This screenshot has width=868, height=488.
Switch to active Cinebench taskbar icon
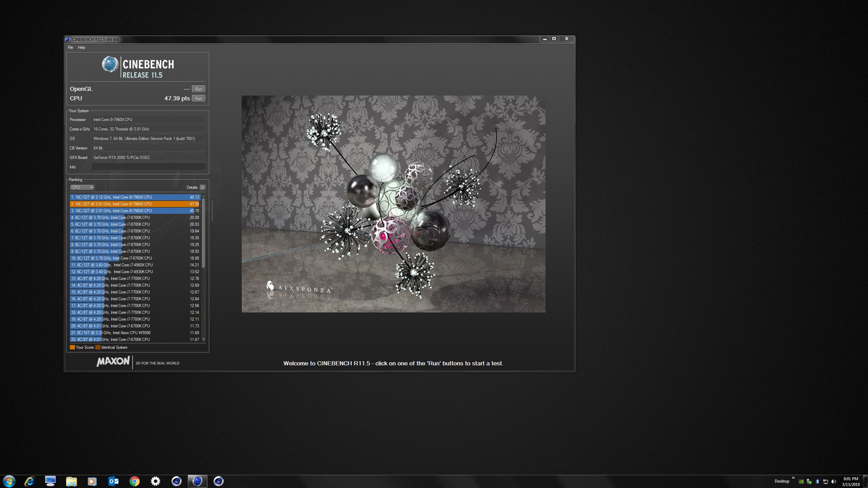click(x=198, y=481)
